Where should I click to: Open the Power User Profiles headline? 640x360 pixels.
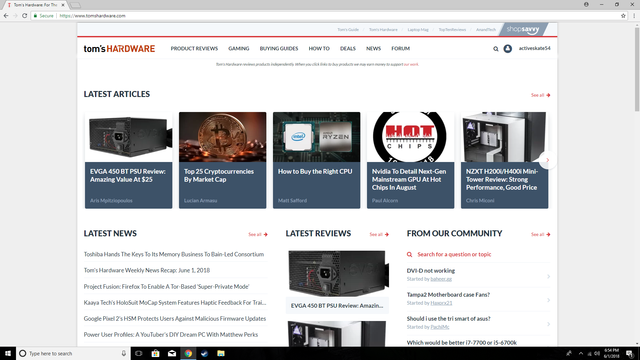point(171,334)
